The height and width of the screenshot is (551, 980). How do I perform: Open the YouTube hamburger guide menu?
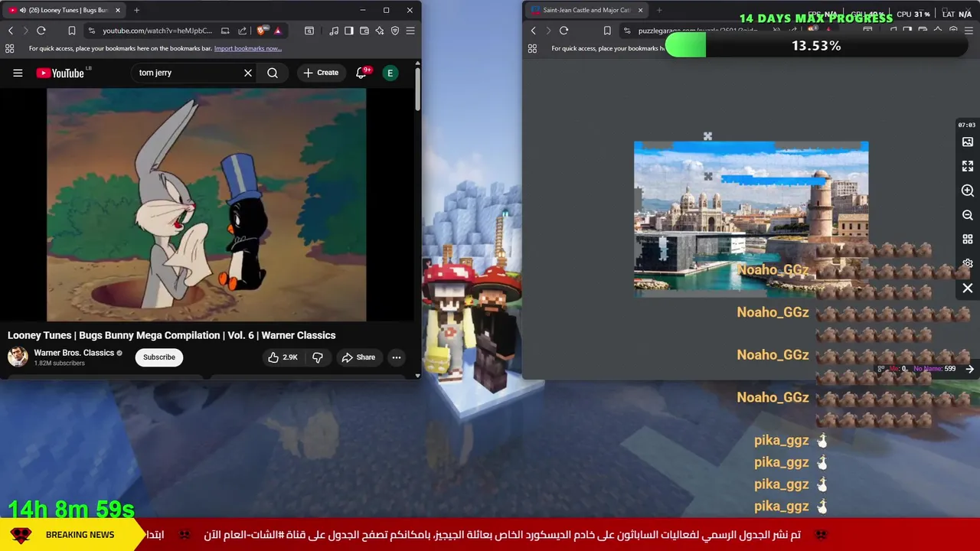18,73
